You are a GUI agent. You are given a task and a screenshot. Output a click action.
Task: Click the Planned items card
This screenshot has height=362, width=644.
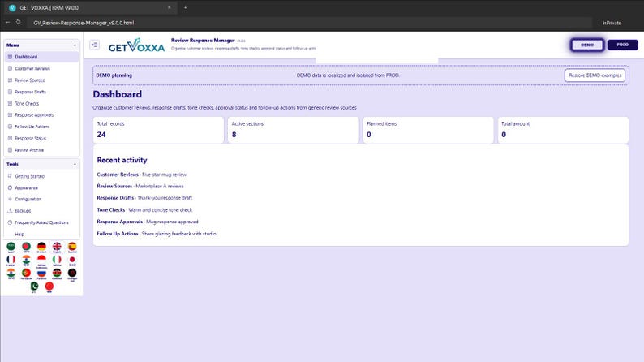click(428, 130)
